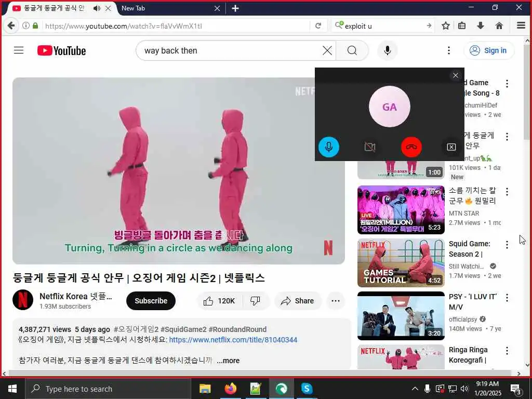
Task: Turn on camera in call overlay
Action: tap(370, 147)
